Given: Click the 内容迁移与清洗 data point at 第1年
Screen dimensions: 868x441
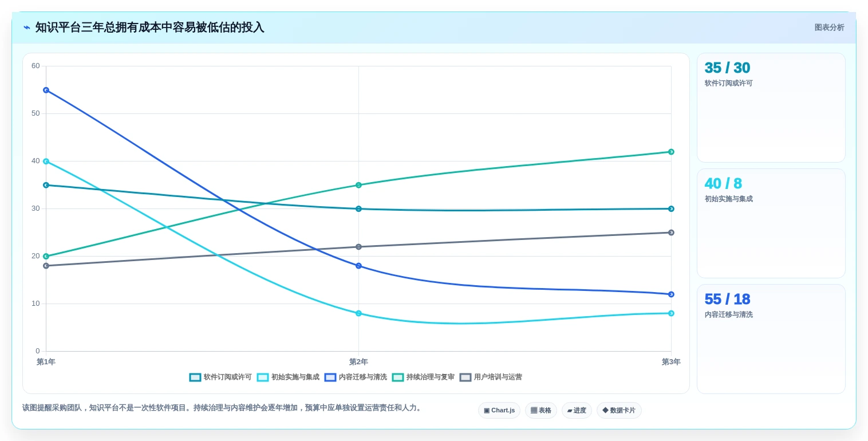Looking at the screenshot, I should coord(46,90).
